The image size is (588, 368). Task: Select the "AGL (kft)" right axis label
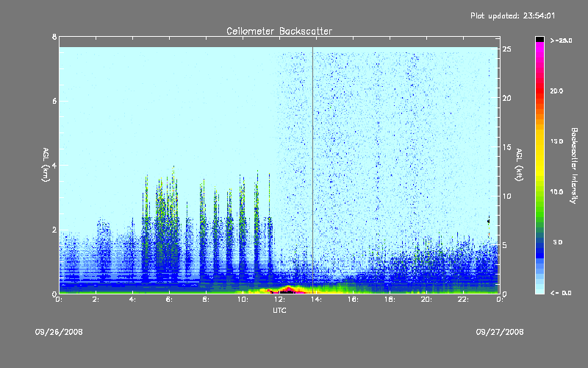click(x=519, y=165)
